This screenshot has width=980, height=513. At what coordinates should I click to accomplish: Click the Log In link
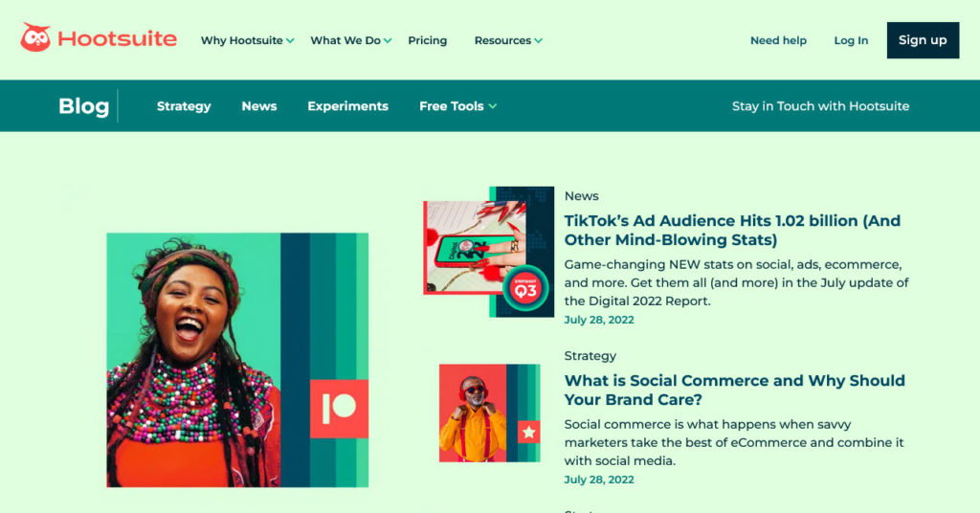(851, 40)
